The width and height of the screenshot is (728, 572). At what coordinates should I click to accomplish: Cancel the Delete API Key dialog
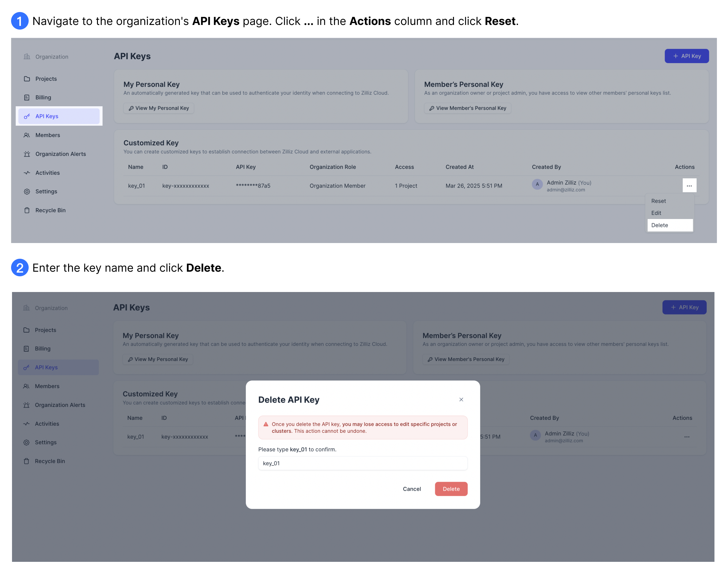coord(411,489)
